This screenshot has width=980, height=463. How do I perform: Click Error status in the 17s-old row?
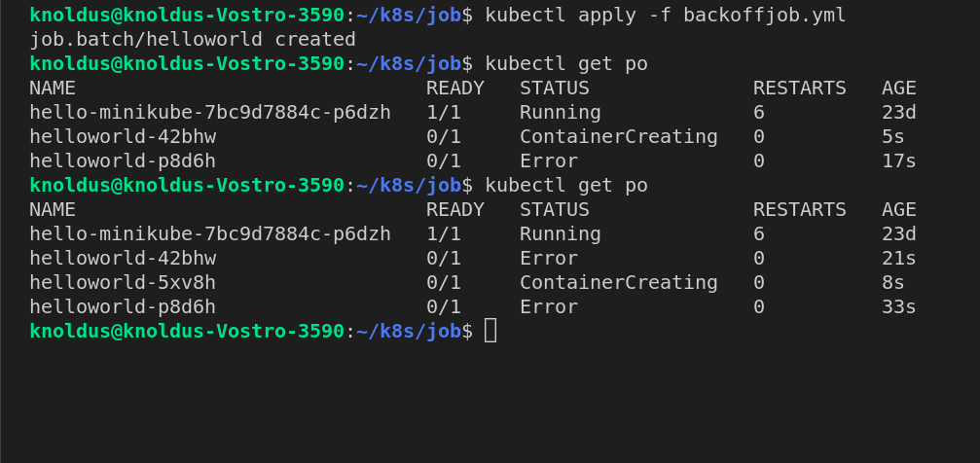click(549, 161)
